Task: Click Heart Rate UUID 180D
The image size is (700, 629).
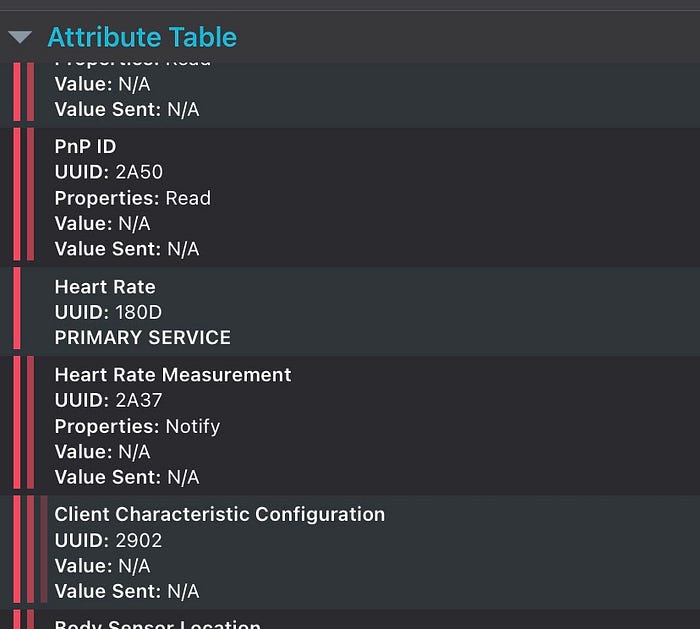Action: pyautogui.click(x=108, y=312)
